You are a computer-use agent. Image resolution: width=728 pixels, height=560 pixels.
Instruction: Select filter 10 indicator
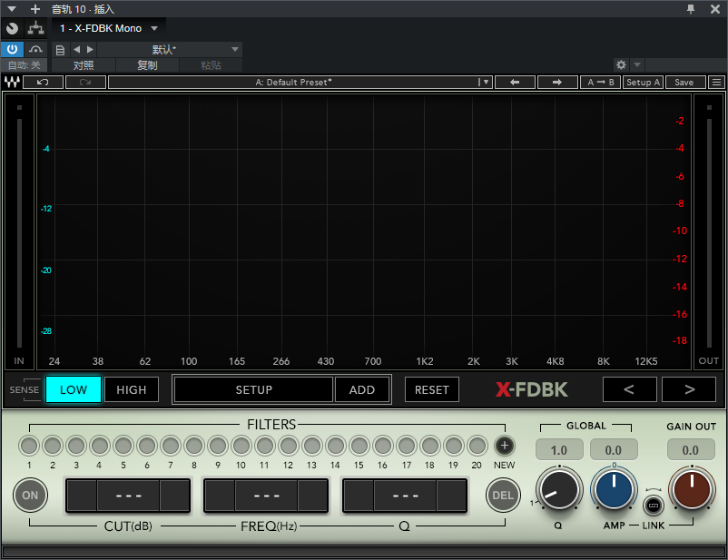241,446
